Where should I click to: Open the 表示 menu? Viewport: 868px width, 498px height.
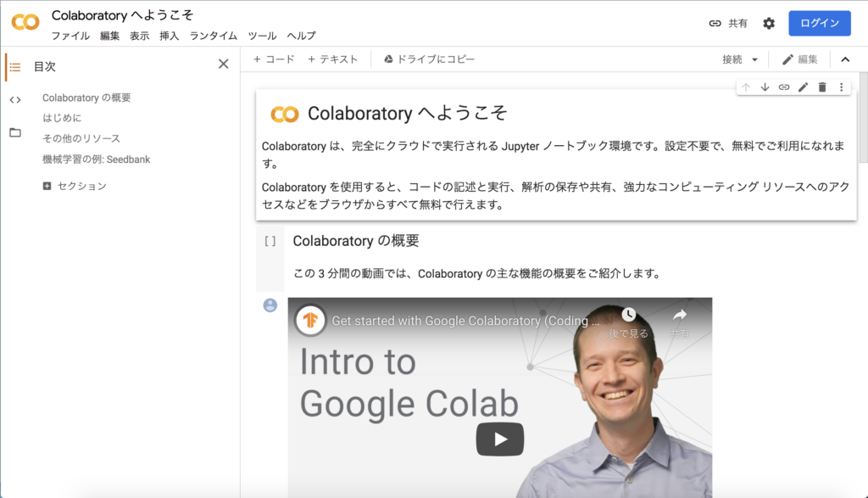(x=140, y=36)
